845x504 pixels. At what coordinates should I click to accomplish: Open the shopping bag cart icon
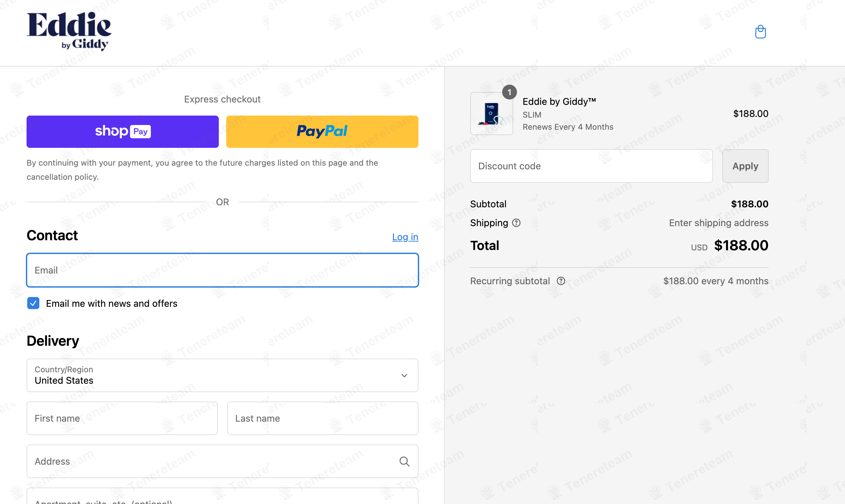[760, 32]
